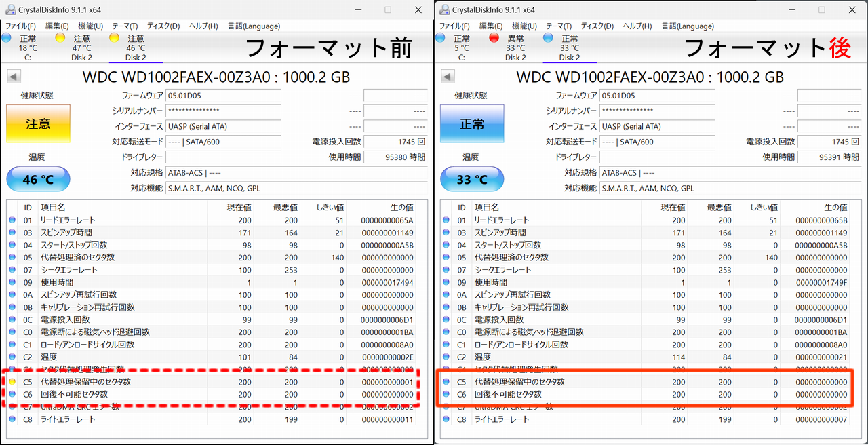Click previous disk arrow in left window
Viewport: 868px width, 445px height.
[13, 77]
